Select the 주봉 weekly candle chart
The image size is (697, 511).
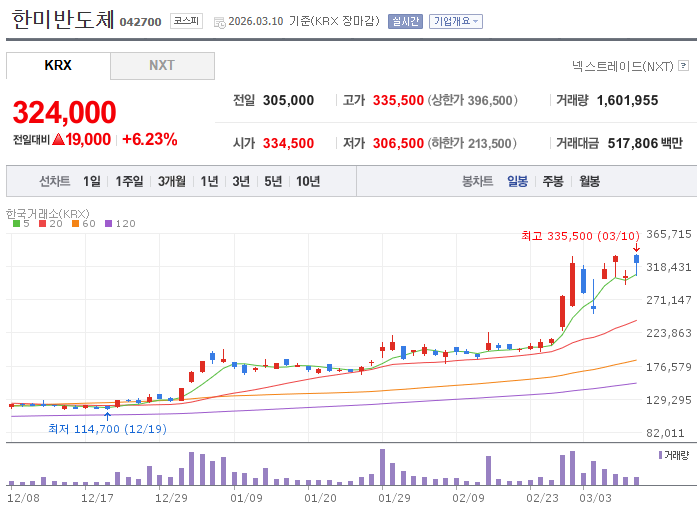click(553, 181)
